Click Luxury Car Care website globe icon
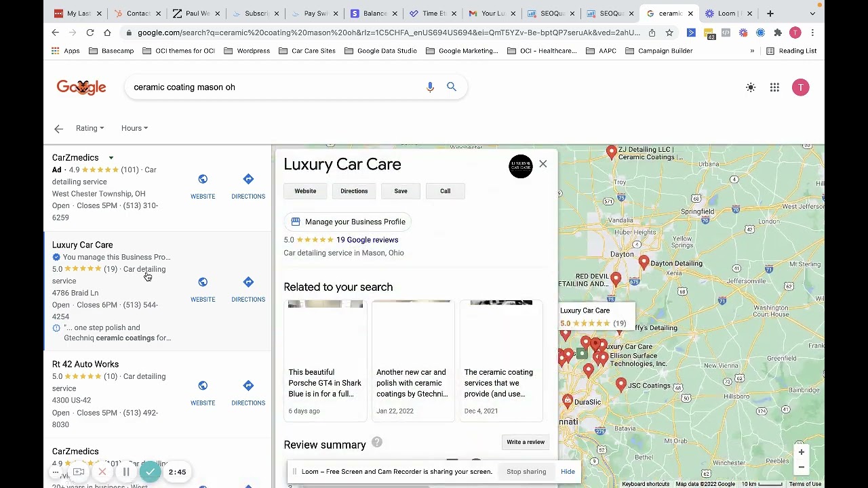The image size is (868, 488). (203, 283)
